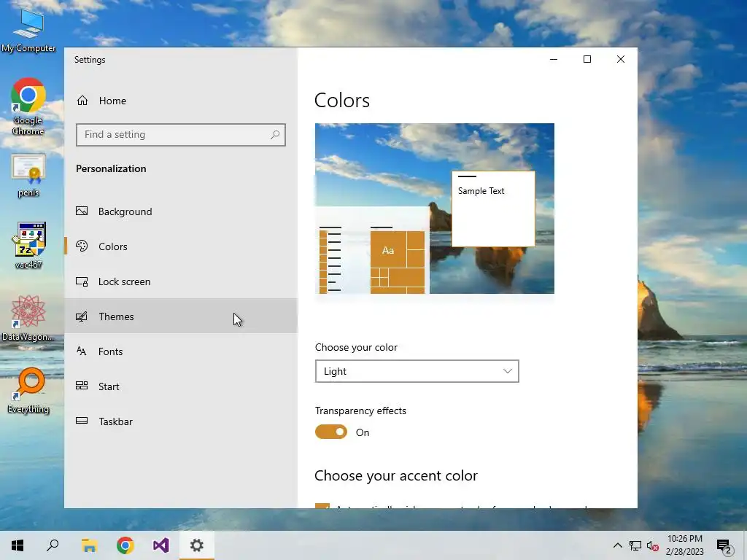Click the Find a setting search box
The image size is (747, 560).
181,135
